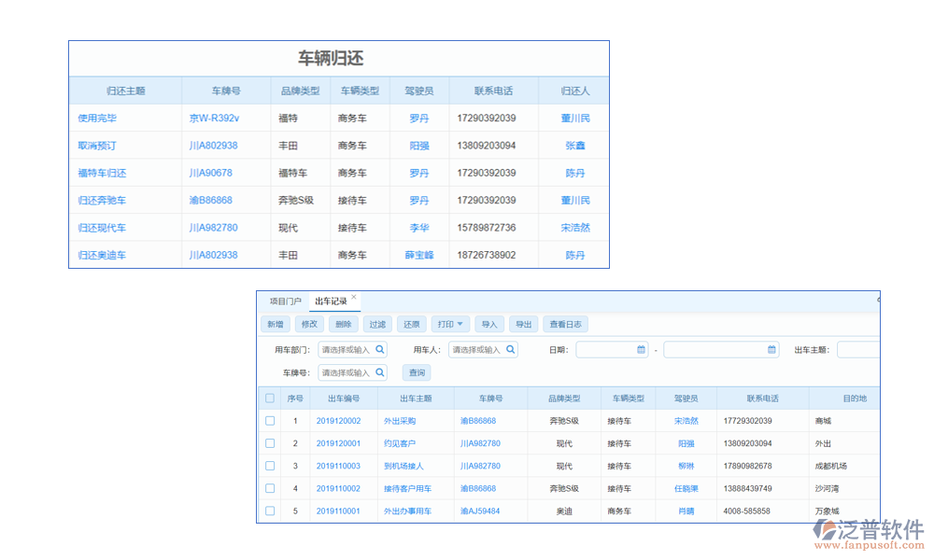Switch to the 项目门户 tab

286,301
